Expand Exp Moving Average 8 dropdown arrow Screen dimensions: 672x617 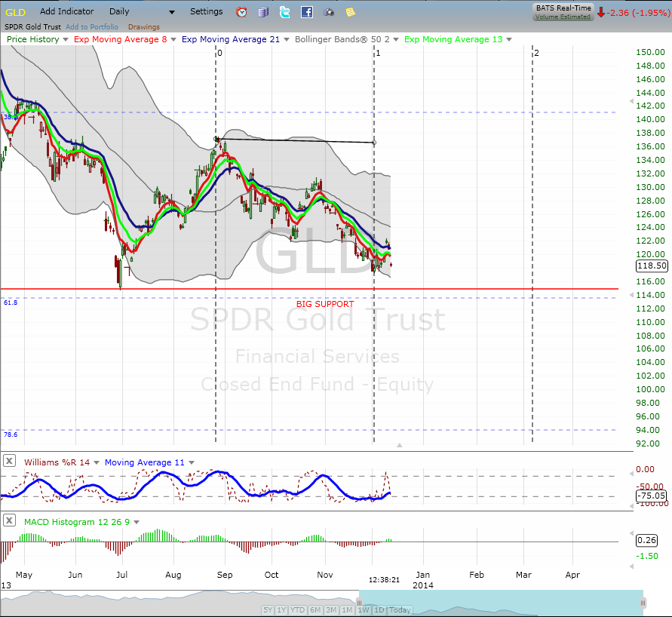[173, 39]
